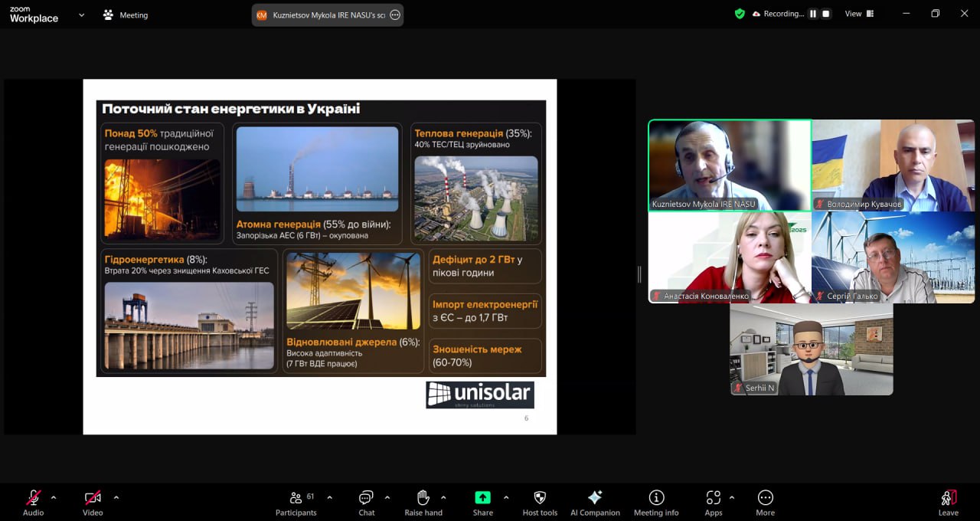The image size is (980, 521).
Task: Expand the audio options arrow
Action: [54, 497]
